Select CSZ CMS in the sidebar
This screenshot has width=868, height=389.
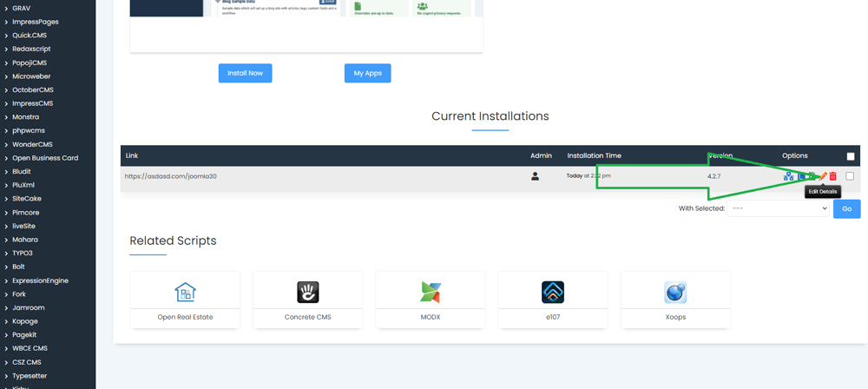point(27,362)
